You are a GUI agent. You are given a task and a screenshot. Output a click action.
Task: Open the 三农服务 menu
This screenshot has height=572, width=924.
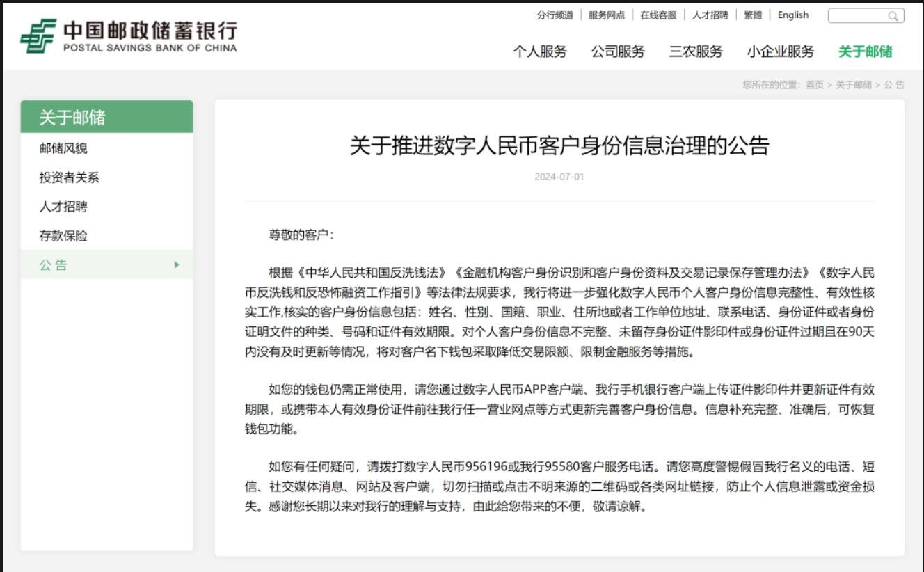(696, 51)
